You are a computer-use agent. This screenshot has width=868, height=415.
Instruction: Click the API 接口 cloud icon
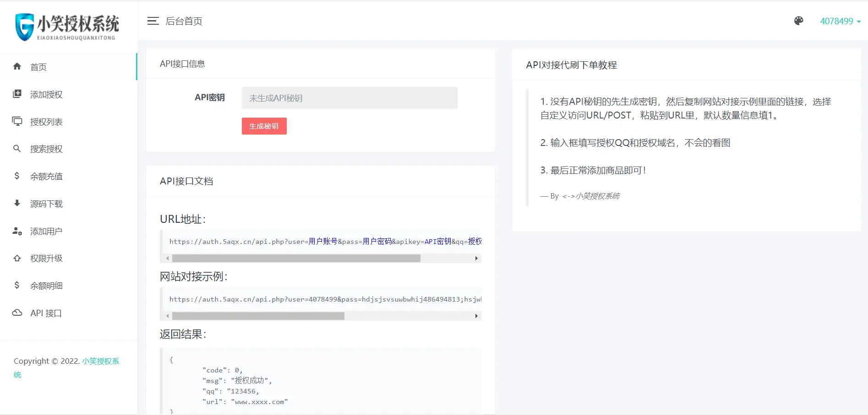(17, 313)
